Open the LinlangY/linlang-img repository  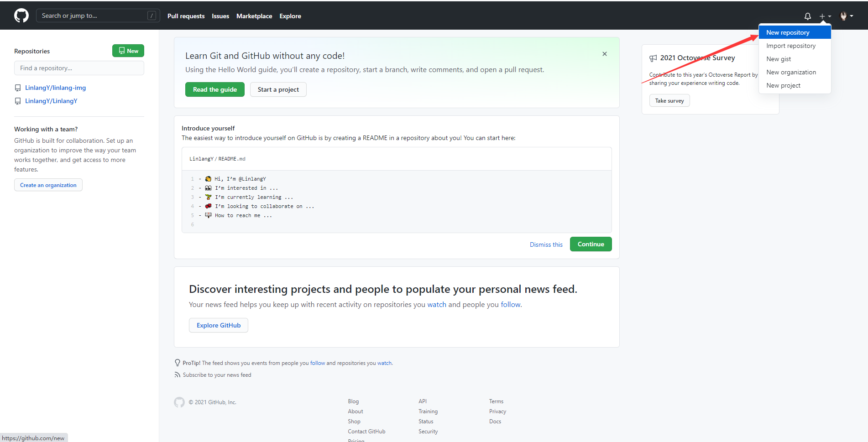point(55,88)
